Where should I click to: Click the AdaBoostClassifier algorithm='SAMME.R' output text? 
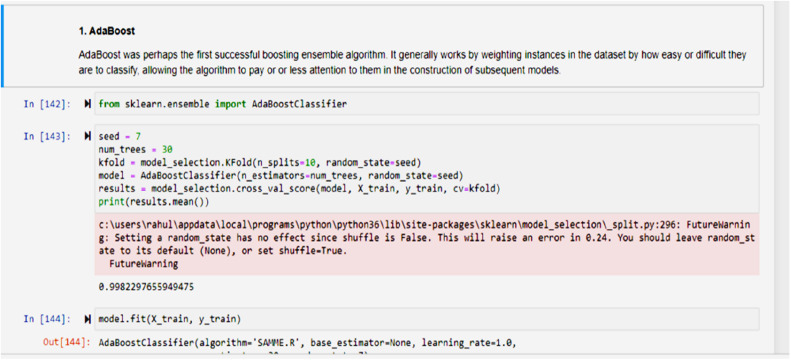pos(307,343)
